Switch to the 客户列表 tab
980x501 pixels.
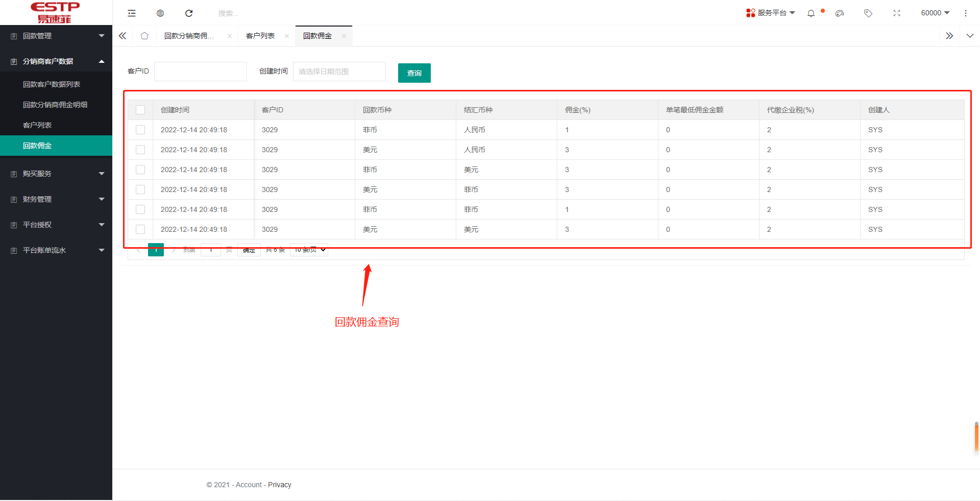click(x=260, y=36)
